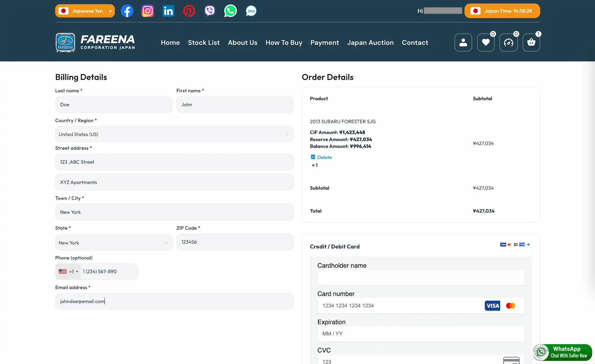Open the imo chat icon
This screenshot has height=364, width=595.
coord(251,11)
